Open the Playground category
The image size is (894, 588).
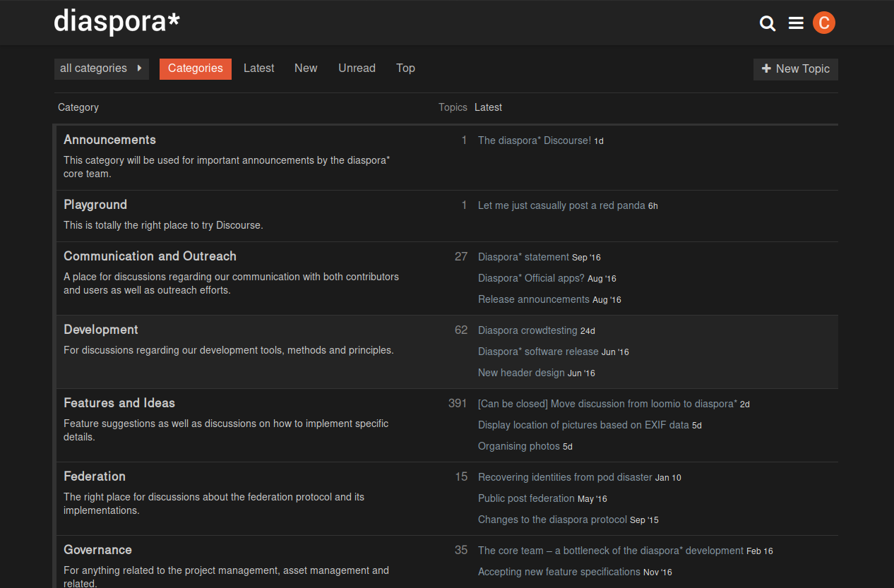coord(95,205)
